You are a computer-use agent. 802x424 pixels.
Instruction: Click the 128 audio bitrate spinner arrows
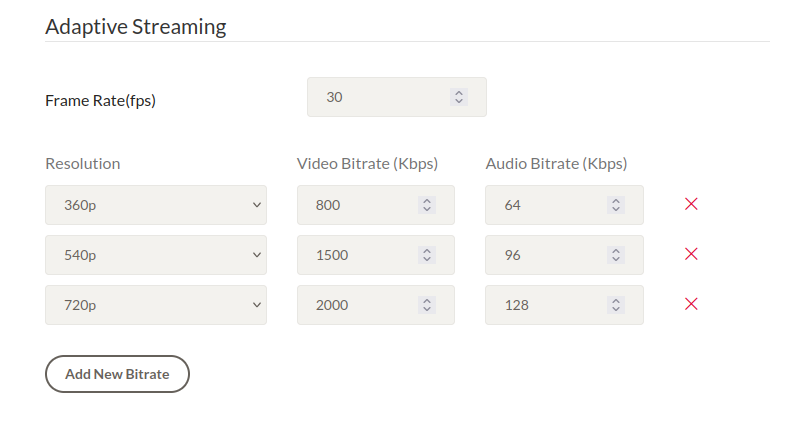pyautogui.click(x=616, y=305)
